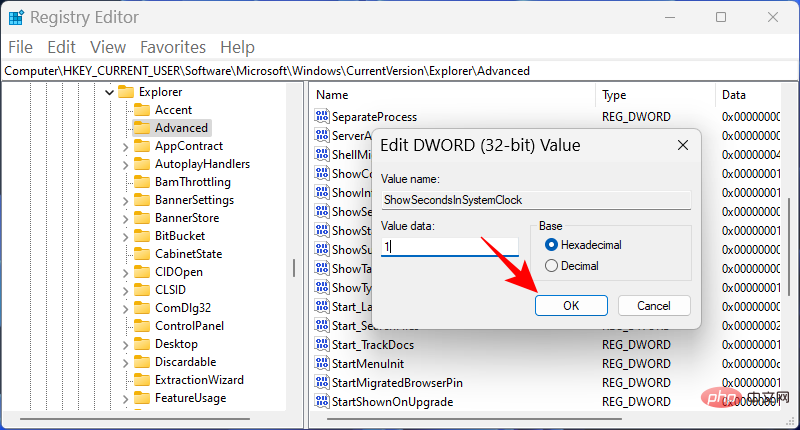800x430 pixels.
Task: Click the DWORD icon beside StartMigratedBrowserPin
Action: pos(322,383)
